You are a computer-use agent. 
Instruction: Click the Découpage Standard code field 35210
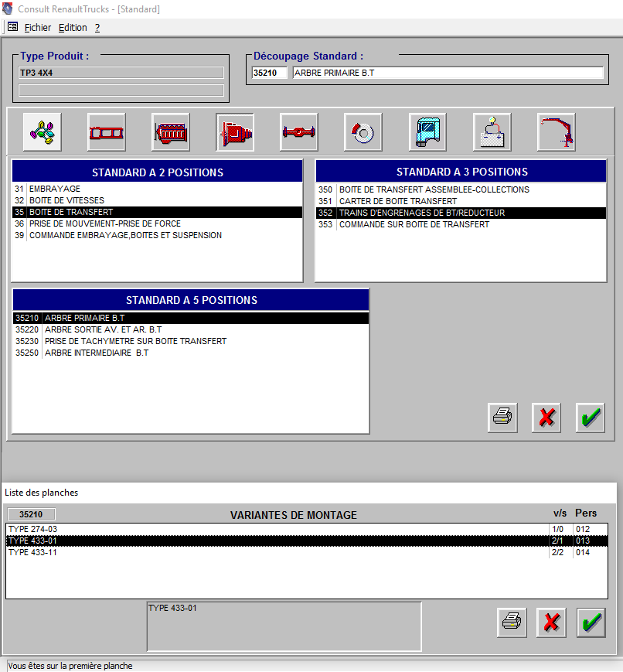(270, 73)
